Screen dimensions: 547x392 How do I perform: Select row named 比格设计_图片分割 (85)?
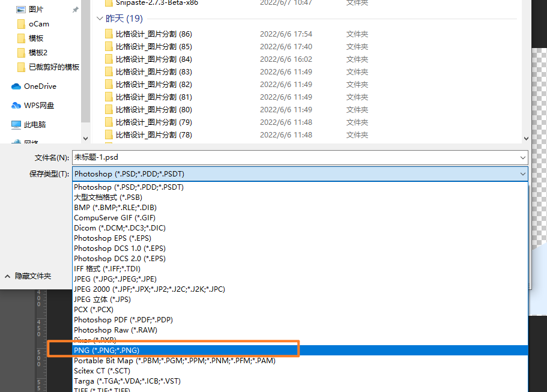(237, 47)
